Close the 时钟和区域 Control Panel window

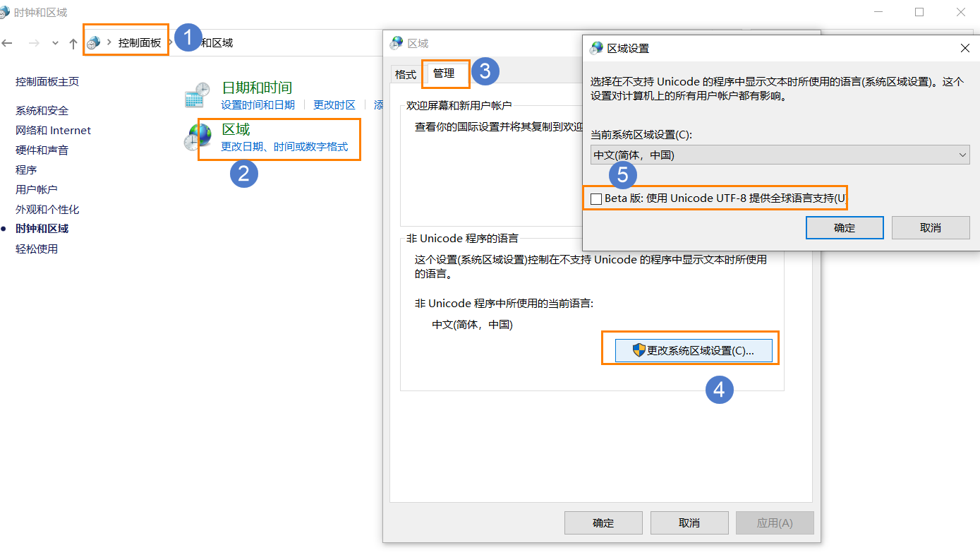[961, 12]
